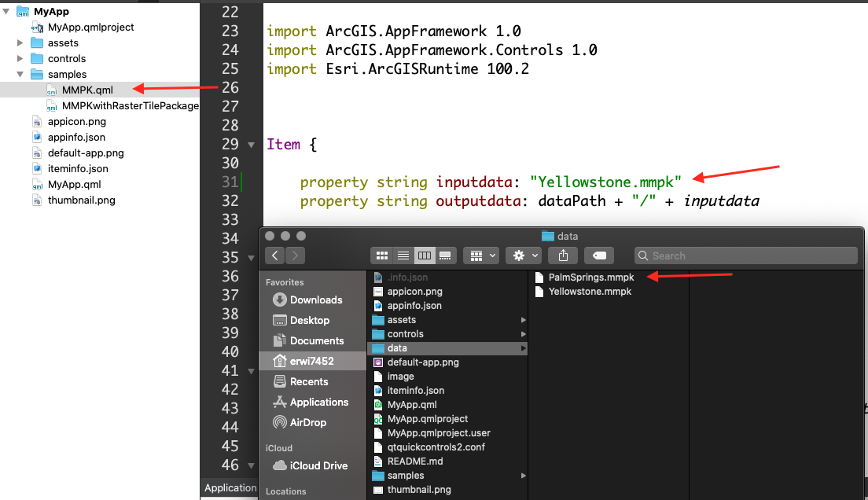The height and width of the screenshot is (500, 868).
Task: Click the Finder share button
Action: click(563, 256)
